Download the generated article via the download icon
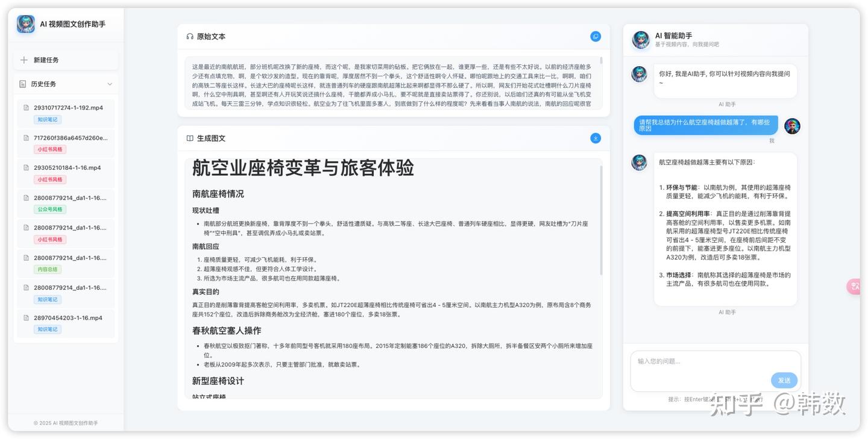This screenshot has height=439, width=868. pos(596,138)
